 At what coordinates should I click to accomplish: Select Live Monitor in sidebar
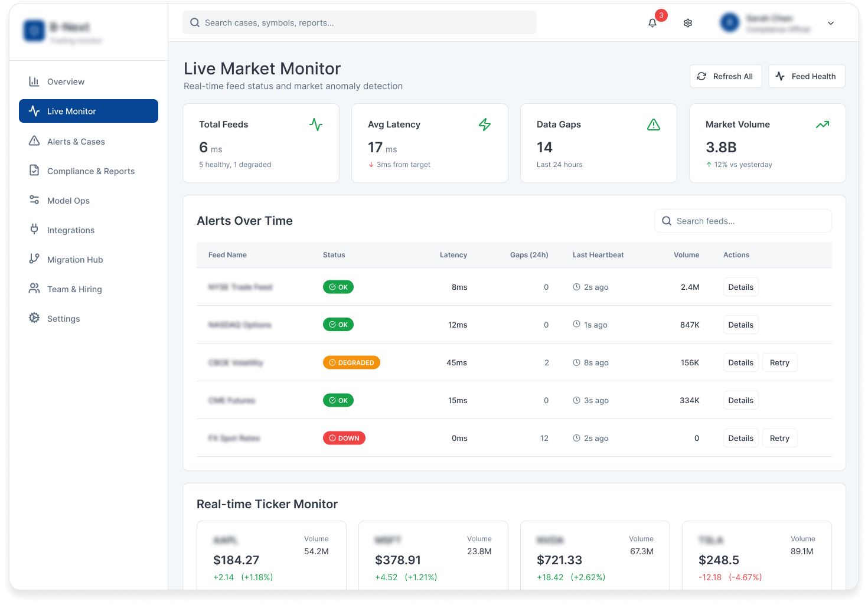89,111
